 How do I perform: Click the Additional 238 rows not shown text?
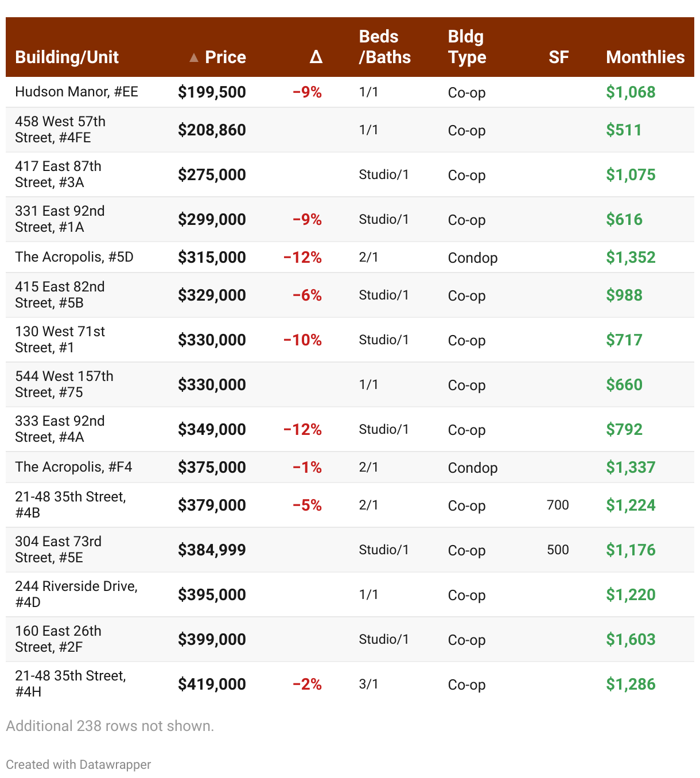(x=110, y=726)
